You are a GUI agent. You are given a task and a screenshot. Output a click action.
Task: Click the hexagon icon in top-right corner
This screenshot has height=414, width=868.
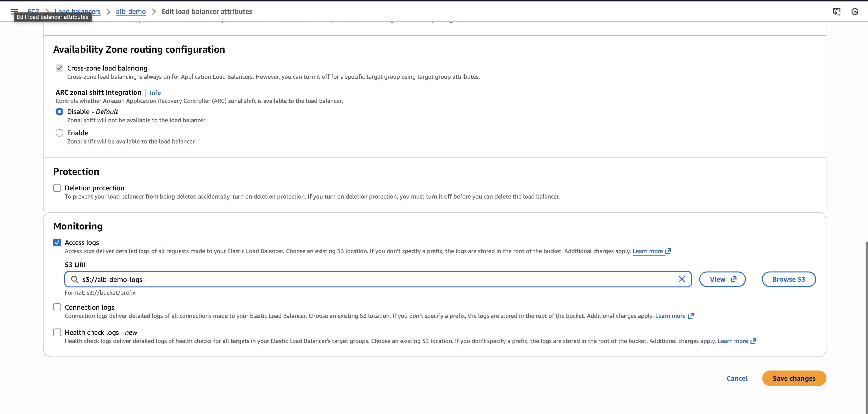(854, 12)
